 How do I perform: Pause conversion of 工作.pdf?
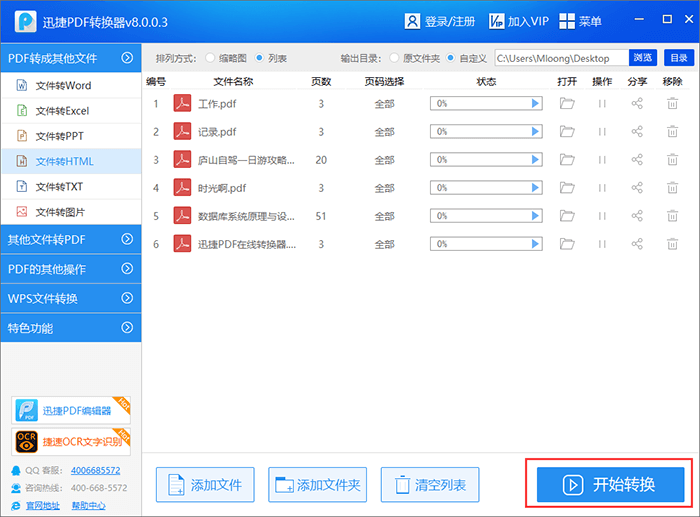pyautogui.click(x=602, y=104)
